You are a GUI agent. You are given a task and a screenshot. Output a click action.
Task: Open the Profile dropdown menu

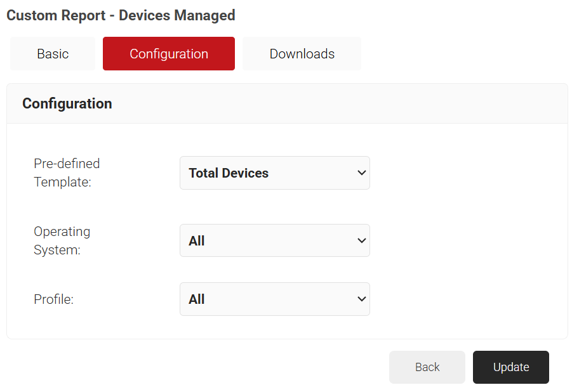[274, 299]
